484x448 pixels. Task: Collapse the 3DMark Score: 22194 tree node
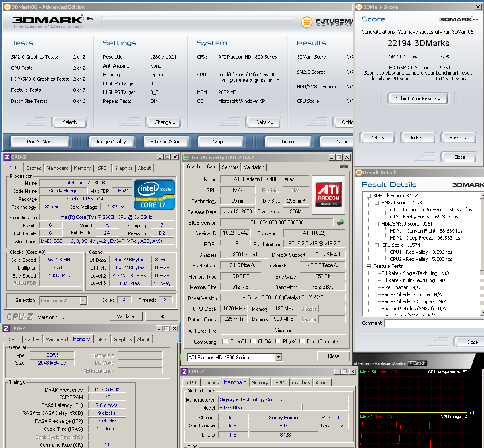click(x=368, y=196)
